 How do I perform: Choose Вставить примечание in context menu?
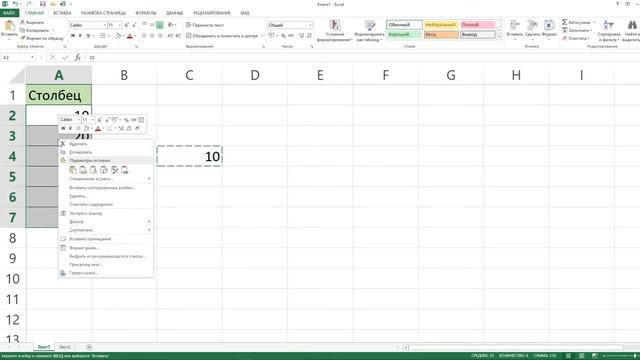point(106,239)
